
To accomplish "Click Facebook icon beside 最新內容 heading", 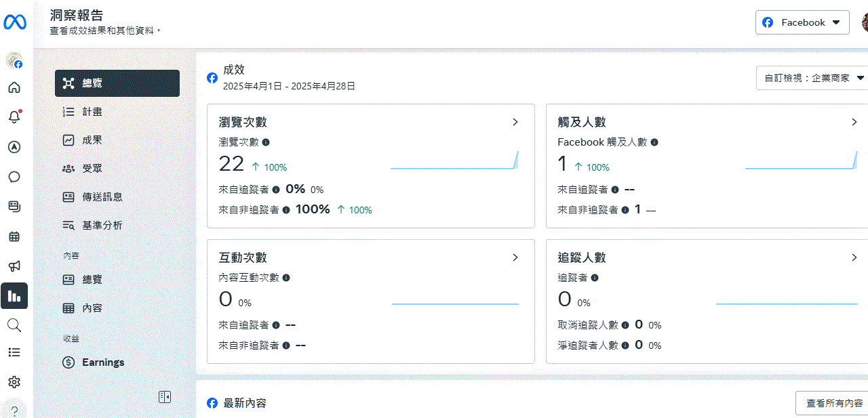I will [x=212, y=403].
